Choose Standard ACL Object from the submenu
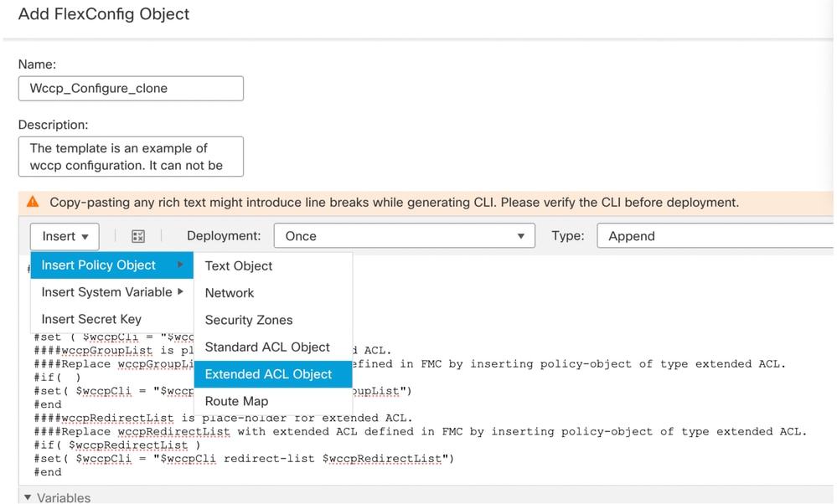 (x=273, y=347)
